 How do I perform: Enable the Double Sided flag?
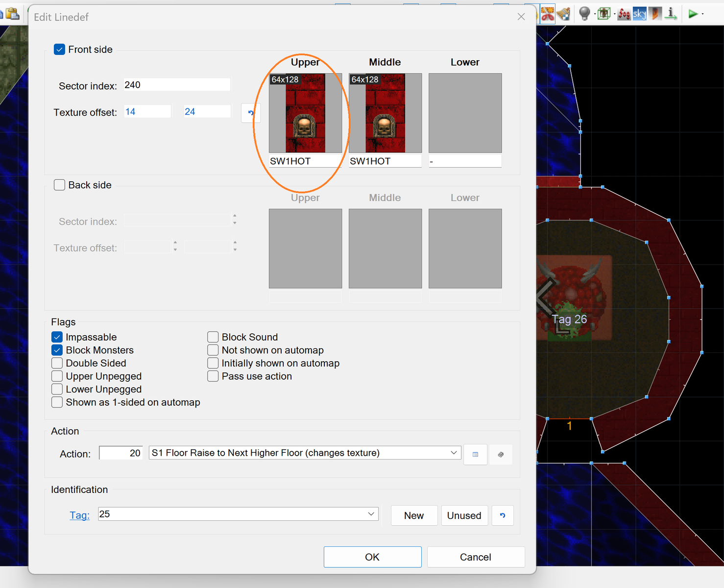[x=57, y=363]
